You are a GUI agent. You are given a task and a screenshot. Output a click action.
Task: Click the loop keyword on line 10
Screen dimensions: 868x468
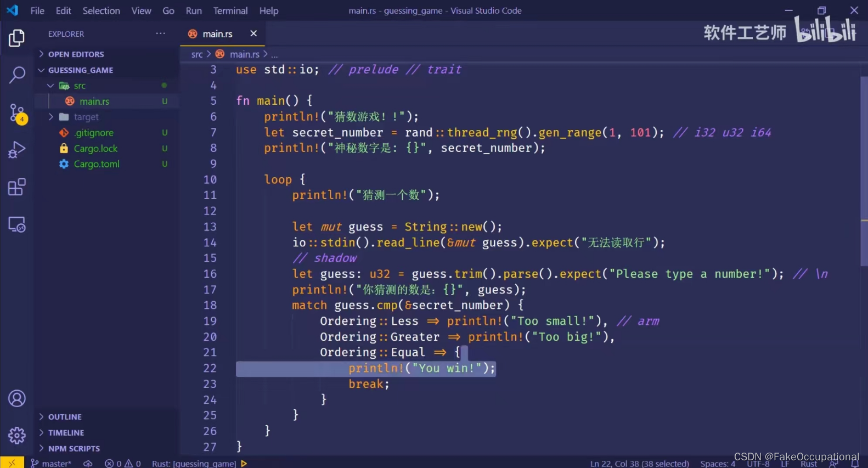278,179
